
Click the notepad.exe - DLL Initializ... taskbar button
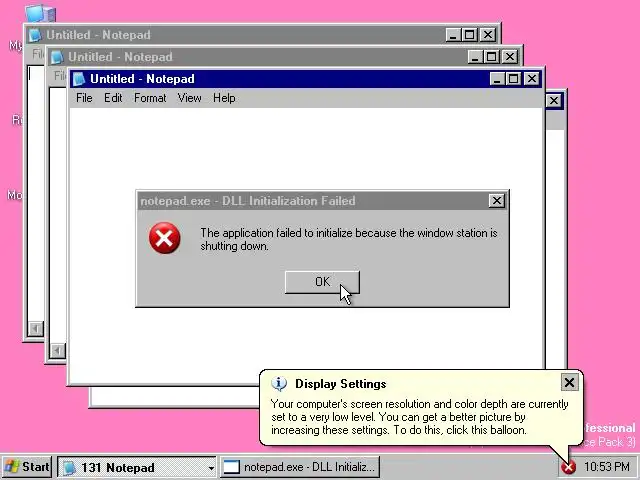point(300,467)
